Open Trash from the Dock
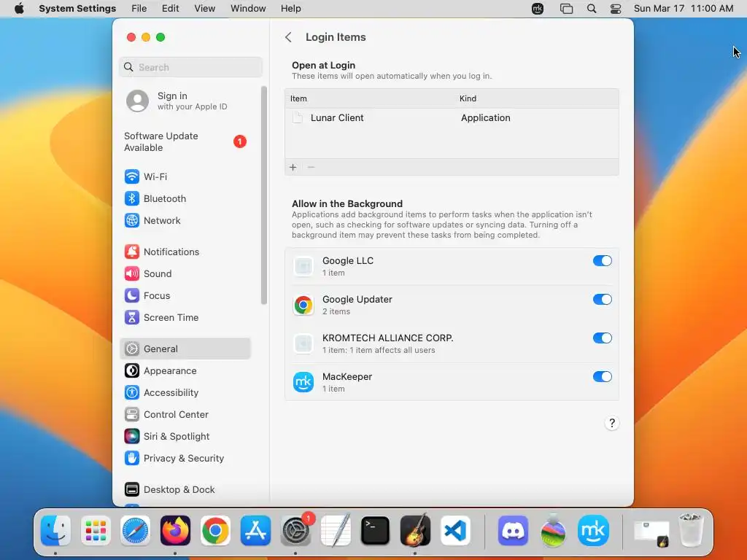Image resolution: width=747 pixels, height=560 pixels. pyautogui.click(x=691, y=530)
